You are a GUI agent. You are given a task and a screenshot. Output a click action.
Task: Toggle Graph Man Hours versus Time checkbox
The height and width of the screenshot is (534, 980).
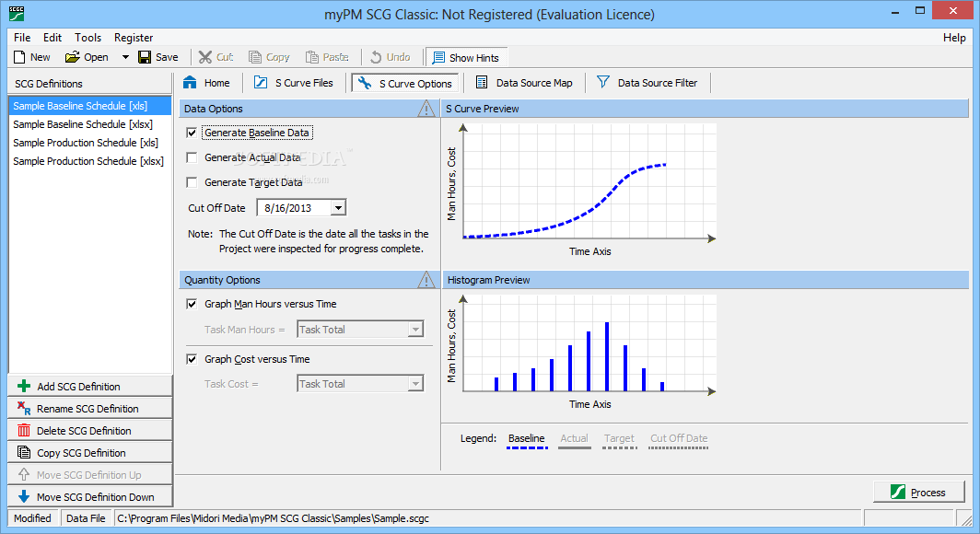click(192, 304)
